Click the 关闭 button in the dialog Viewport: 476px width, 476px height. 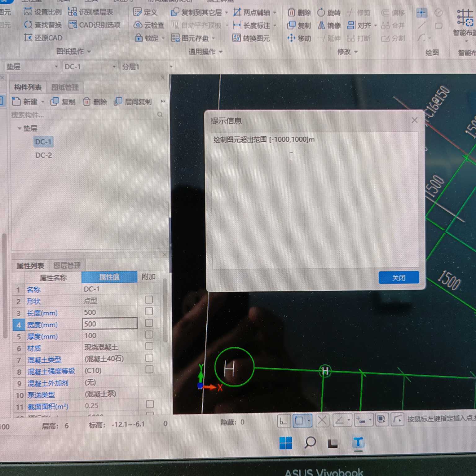[399, 278]
